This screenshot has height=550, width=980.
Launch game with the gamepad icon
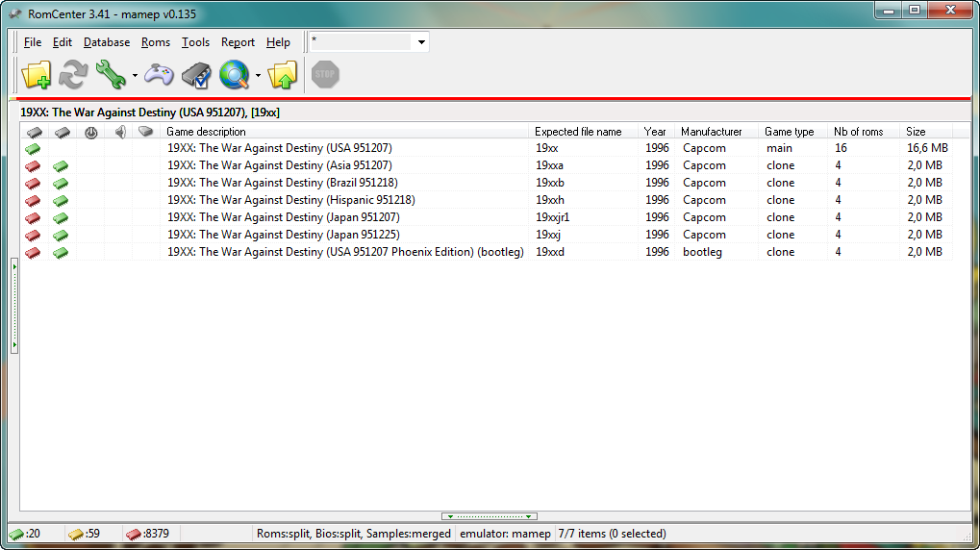(159, 75)
